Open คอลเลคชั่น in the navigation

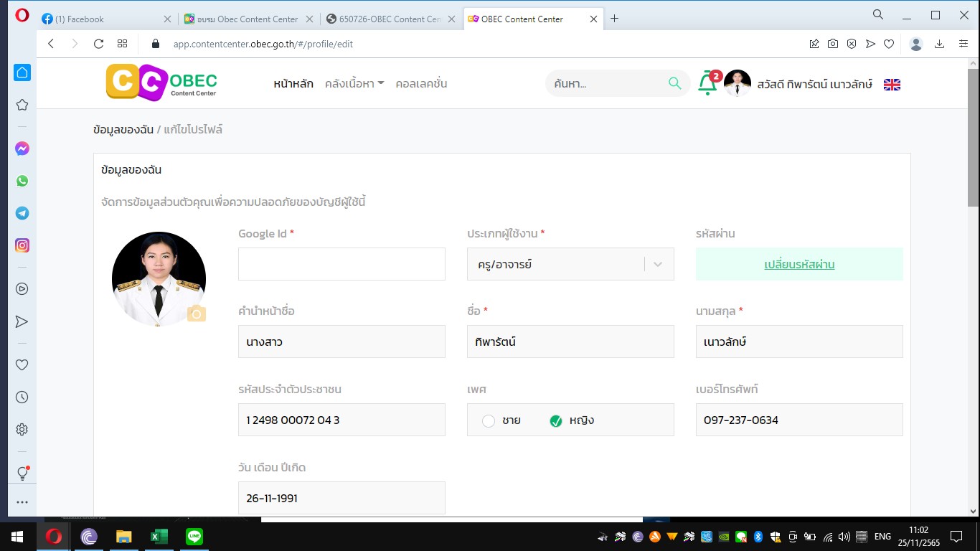coord(421,83)
